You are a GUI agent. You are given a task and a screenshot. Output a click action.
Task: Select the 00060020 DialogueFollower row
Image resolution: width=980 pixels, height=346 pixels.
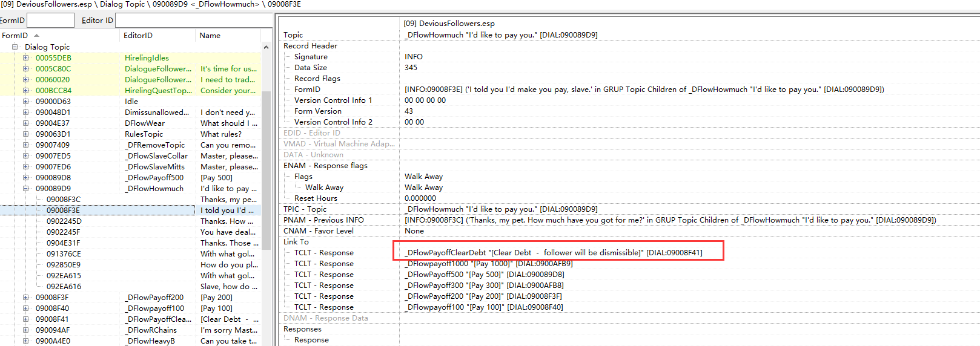click(130, 79)
